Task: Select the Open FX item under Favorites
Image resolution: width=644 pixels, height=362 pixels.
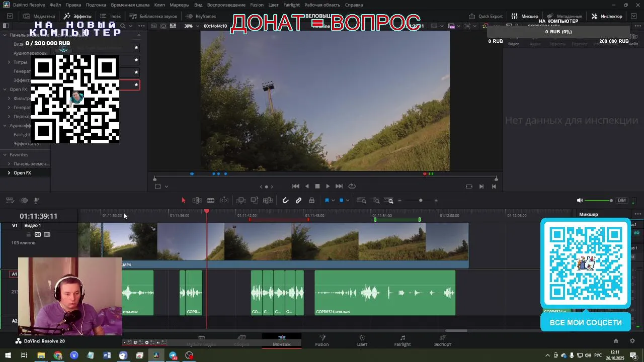Action: coord(22,173)
